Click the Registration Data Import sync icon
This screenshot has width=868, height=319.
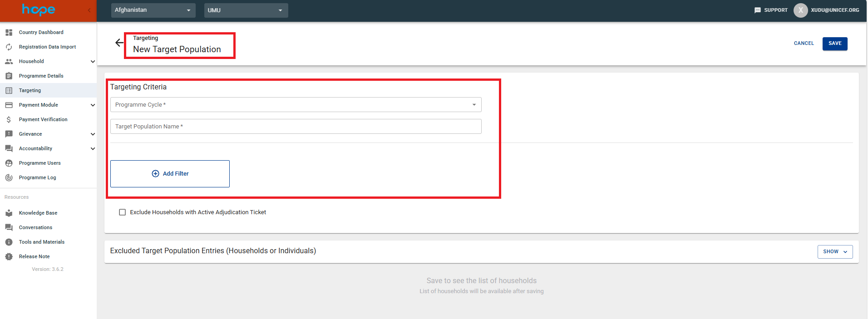(x=9, y=47)
